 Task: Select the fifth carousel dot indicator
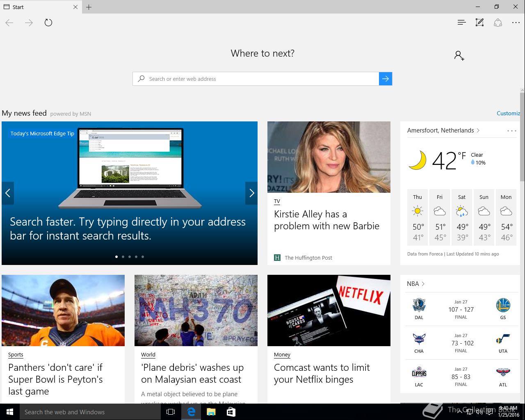coord(143,257)
